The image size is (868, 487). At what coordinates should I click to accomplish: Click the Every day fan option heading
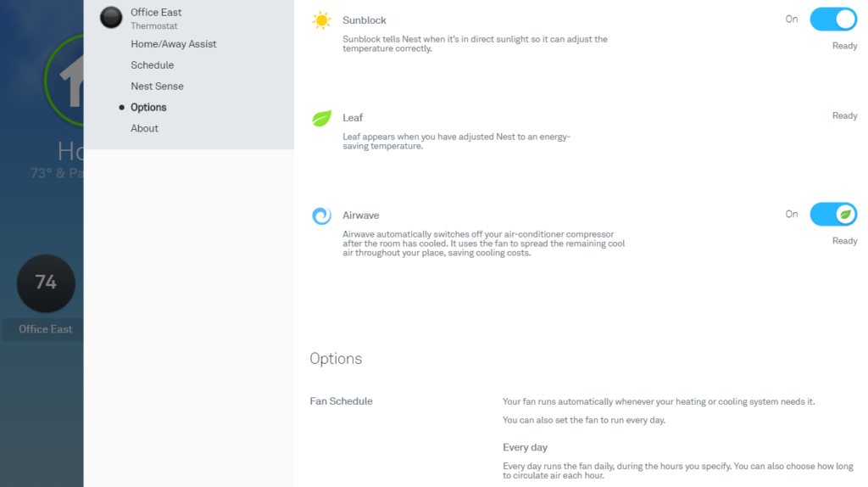tap(525, 448)
